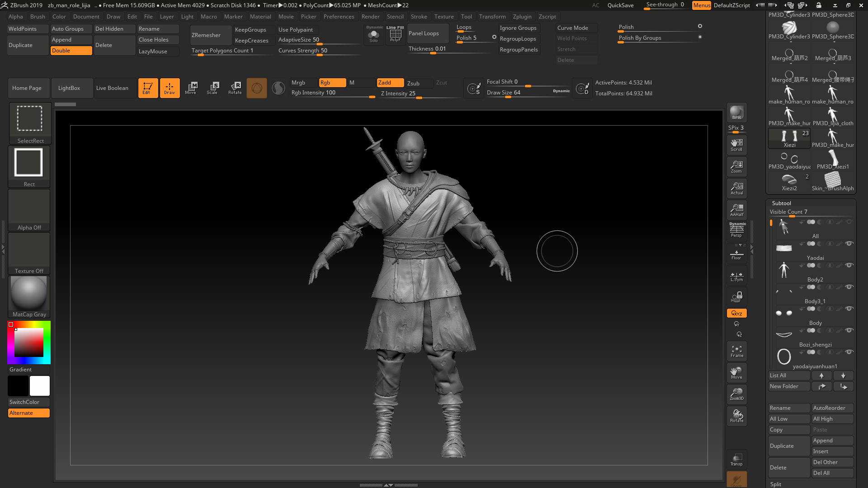Toggle Transp transparency mode
This screenshot has height=488, width=868.
coord(736,460)
